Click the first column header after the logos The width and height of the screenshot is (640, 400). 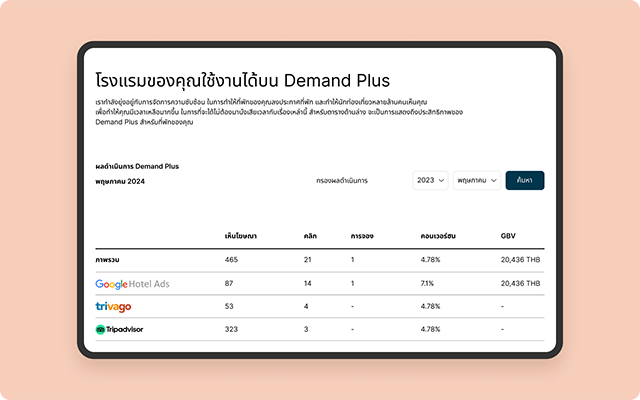(241, 236)
